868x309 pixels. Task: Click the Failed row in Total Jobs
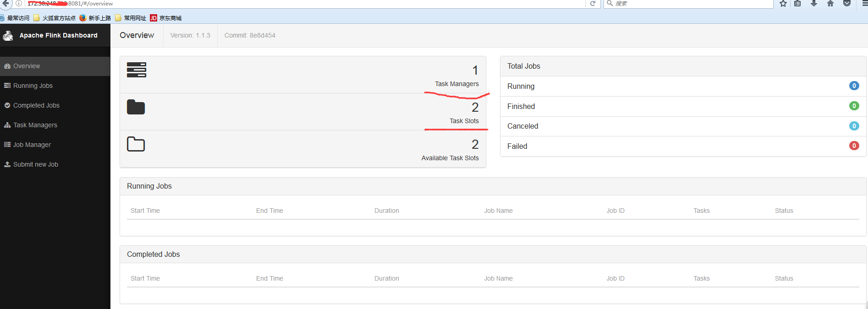683,146
